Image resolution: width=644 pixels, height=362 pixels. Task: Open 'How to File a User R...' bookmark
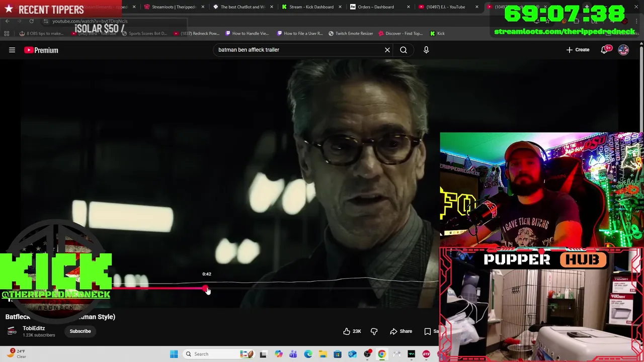(300, 34)
